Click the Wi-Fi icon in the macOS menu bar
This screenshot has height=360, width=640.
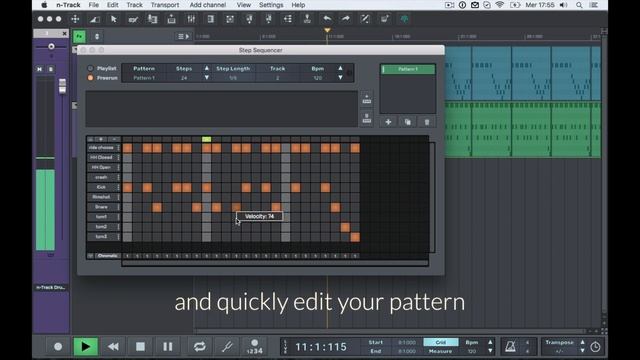[x=500, y=5]
